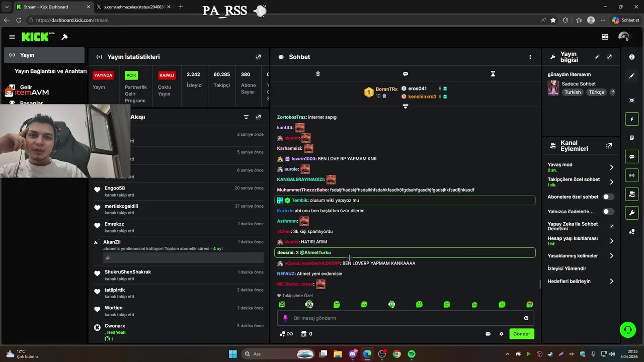Click the purple microphone icon in message box
The height and width of the screenshot is (362, 644).
[285, 318]
